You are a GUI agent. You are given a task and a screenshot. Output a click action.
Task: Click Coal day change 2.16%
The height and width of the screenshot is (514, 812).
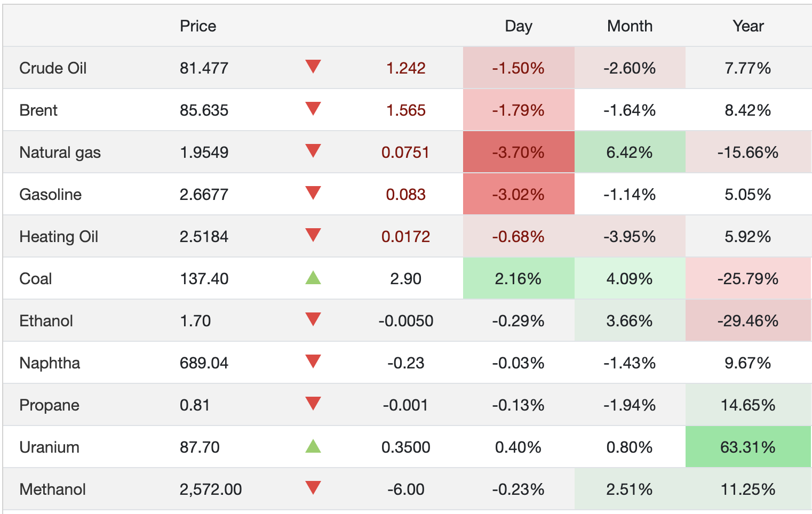(x=519, y=279)
